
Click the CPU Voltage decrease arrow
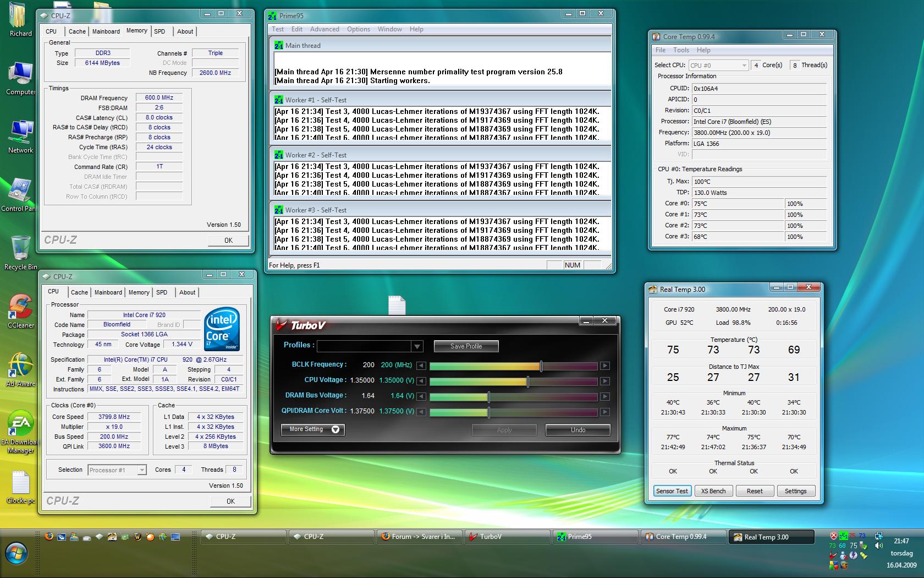(421, 381)
